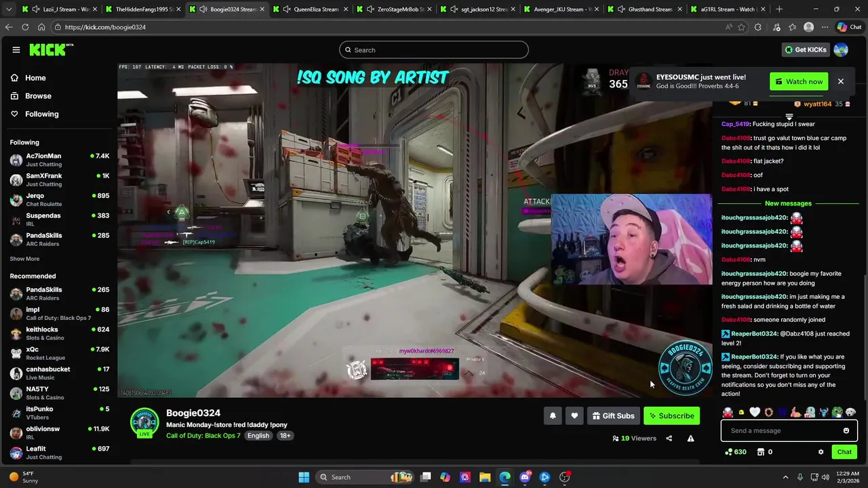Click the KICK logo
868x488 pixels.
tap(51, 49)
